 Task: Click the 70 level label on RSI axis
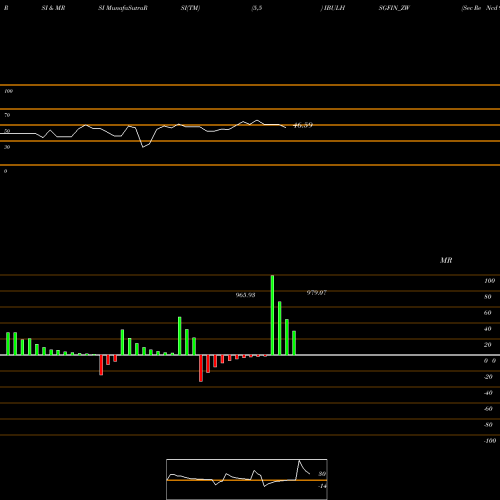click(x=7, y=115)
